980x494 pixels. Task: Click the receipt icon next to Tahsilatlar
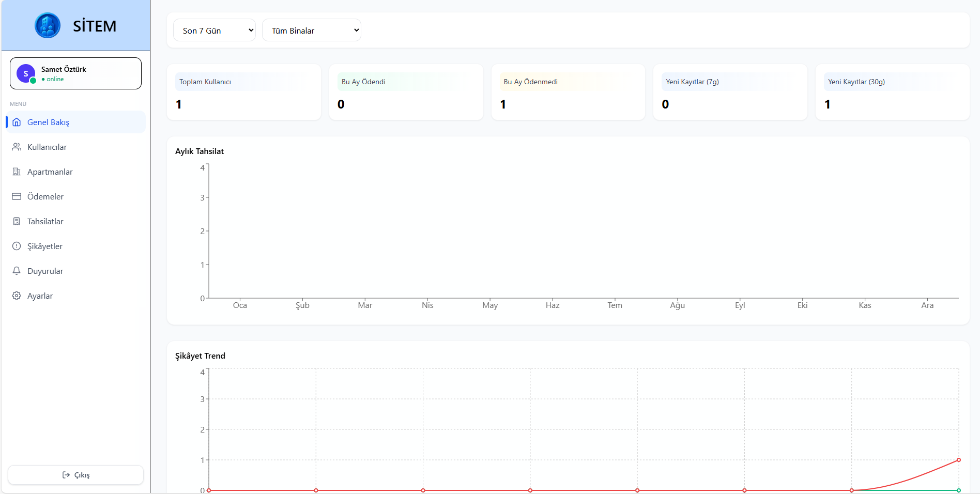(17, 221)
